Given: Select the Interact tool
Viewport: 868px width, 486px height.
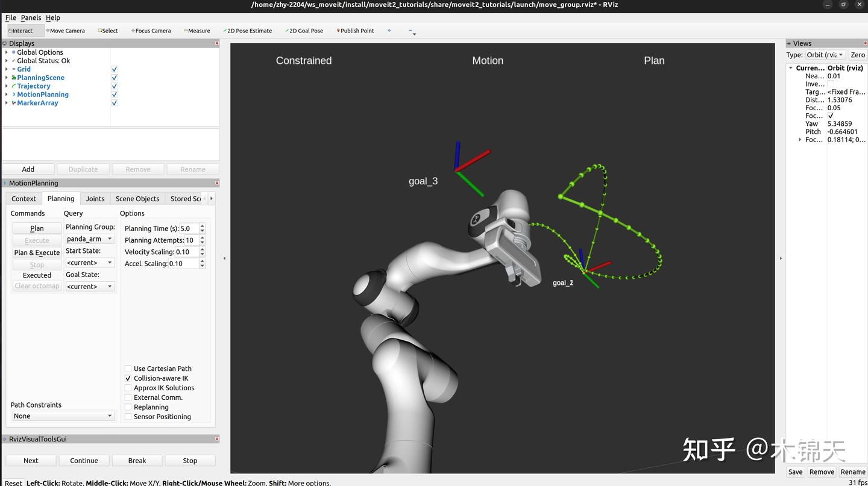Looking at the screenshot, I should pyautogui.click(x=22, y=30).
